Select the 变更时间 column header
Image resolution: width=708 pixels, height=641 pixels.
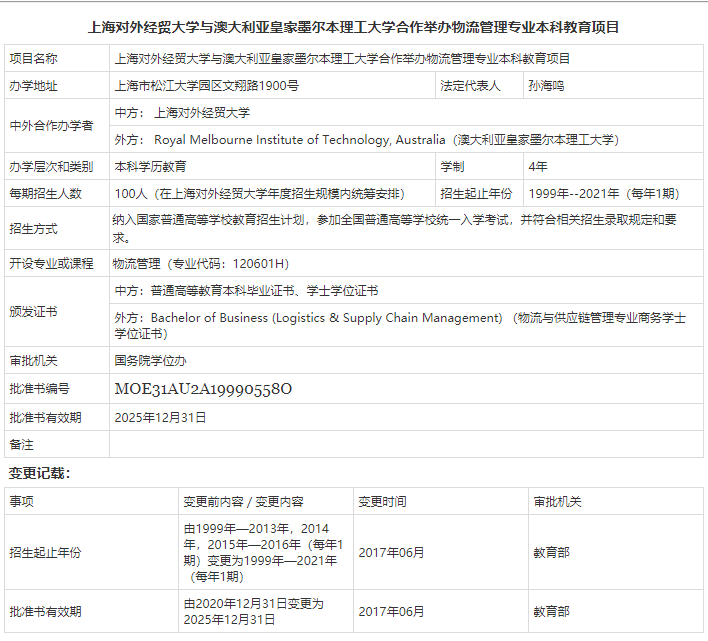tap(382, 502)
